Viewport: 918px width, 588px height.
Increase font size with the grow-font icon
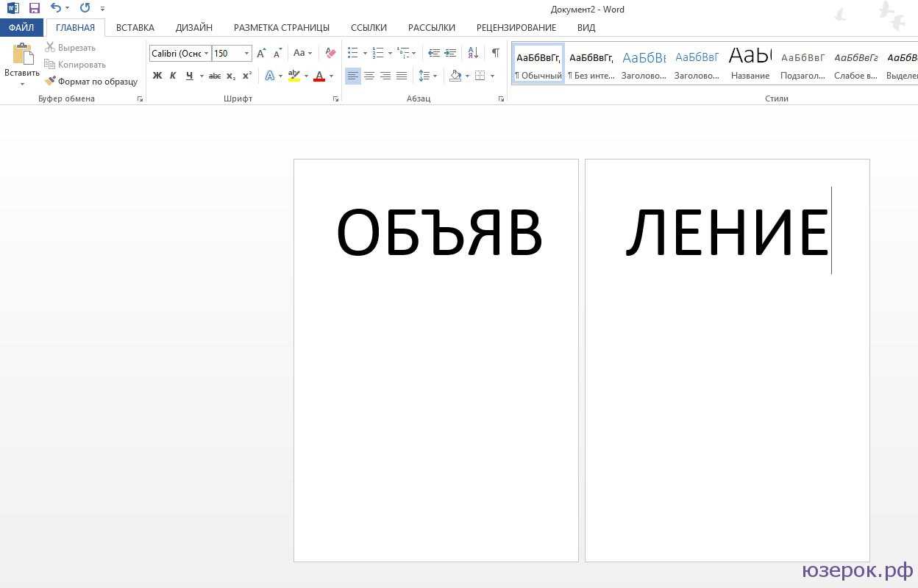coord(261,53)
